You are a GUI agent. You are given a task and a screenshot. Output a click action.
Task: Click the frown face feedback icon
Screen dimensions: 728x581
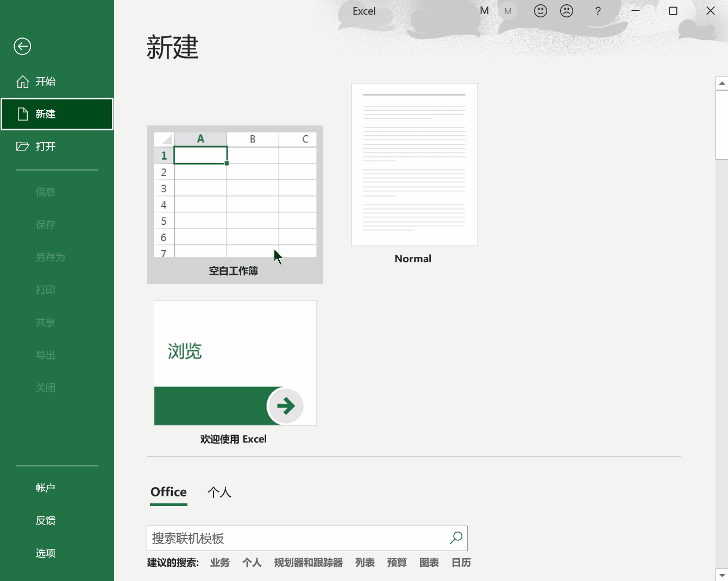pos(567,11)
